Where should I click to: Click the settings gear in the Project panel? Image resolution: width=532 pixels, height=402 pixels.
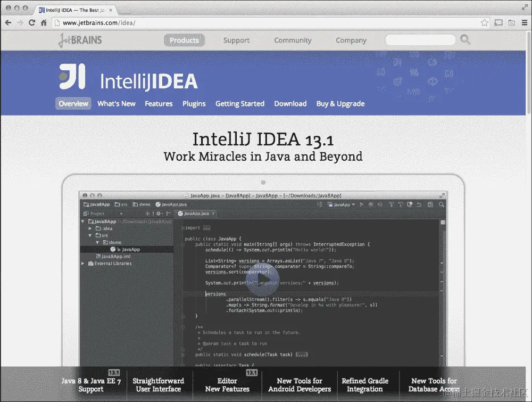[x=158, y=214]
